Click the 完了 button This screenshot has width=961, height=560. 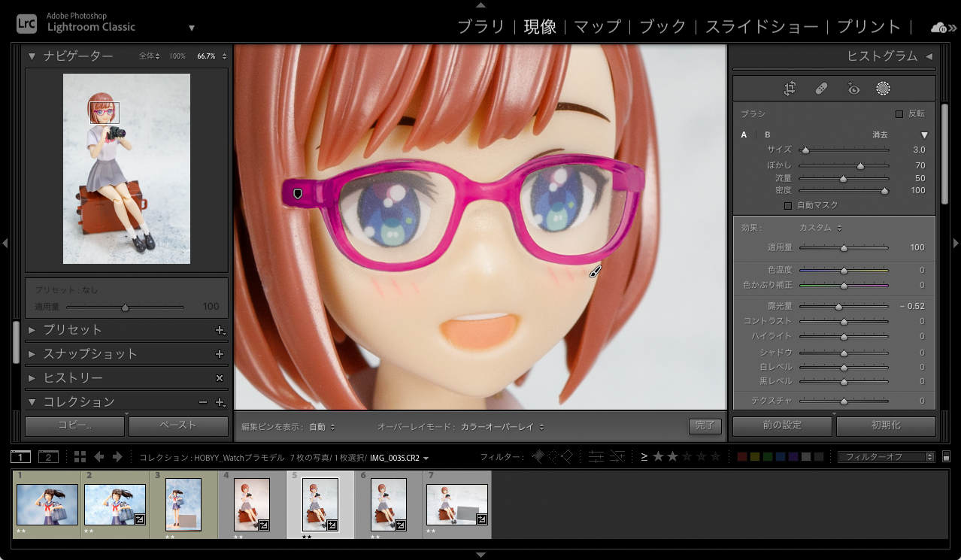[x=705, y=426]
